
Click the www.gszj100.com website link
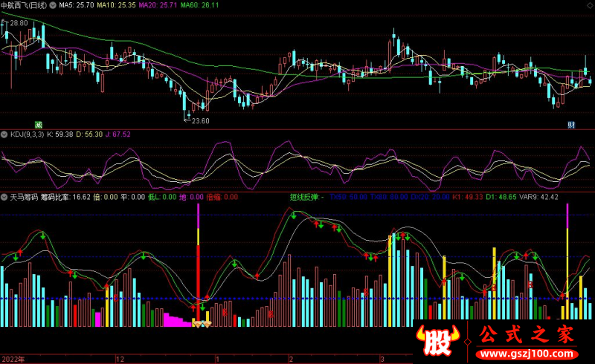click(x=527, y=351)
